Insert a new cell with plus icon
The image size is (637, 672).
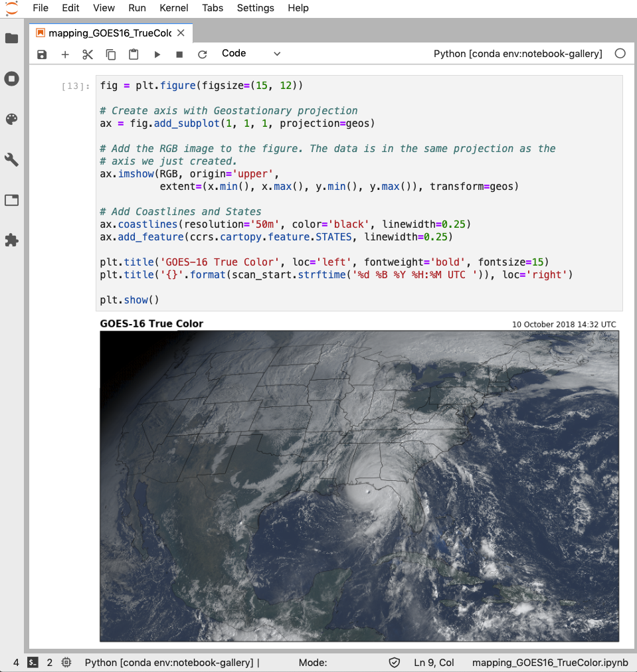click(65, 54)
